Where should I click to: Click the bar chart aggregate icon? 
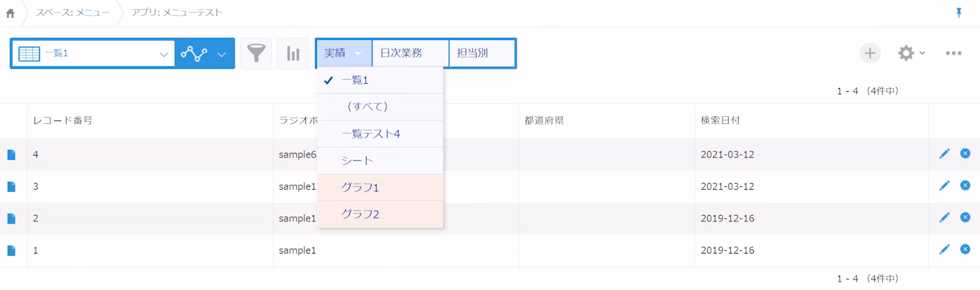click(x=293, y=53)
